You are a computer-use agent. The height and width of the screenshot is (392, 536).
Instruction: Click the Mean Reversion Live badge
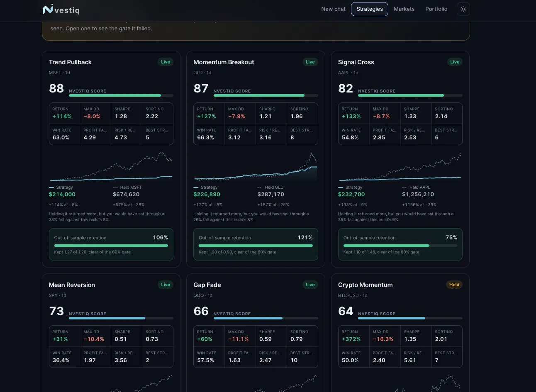click(x=166, y=285)
